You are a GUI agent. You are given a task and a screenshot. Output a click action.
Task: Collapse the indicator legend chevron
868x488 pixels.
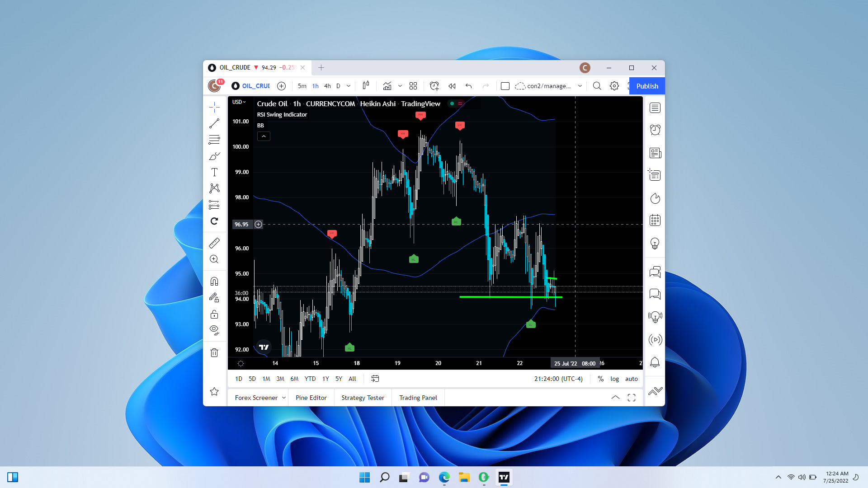click(x=264, y=136)
